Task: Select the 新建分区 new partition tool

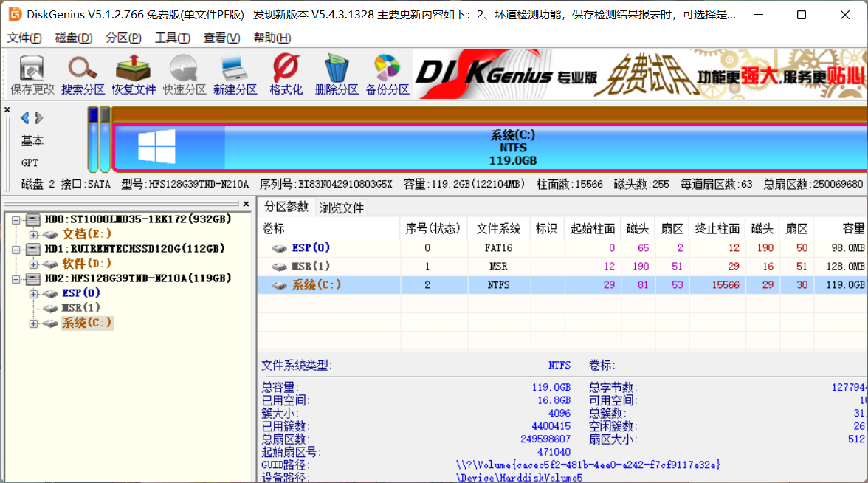Action: pyautogui.click(x=235, y=75)
